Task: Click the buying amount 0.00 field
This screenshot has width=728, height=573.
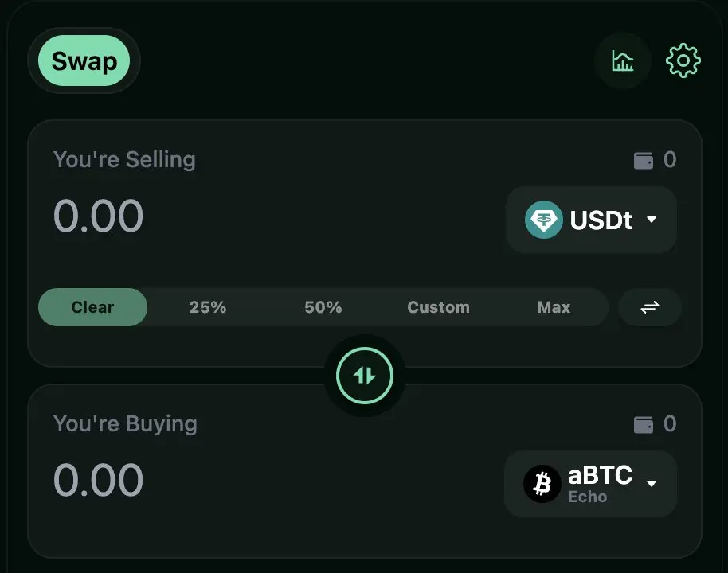Action: 99,480
